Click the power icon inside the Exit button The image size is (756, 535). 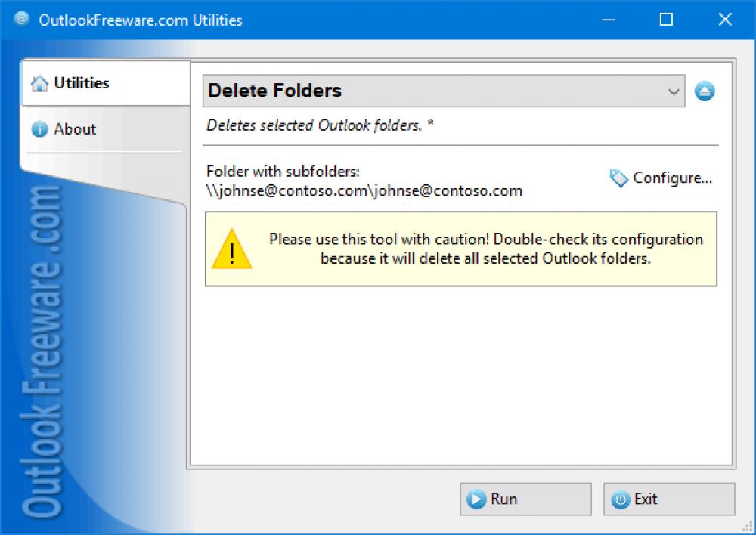[620, 499]
